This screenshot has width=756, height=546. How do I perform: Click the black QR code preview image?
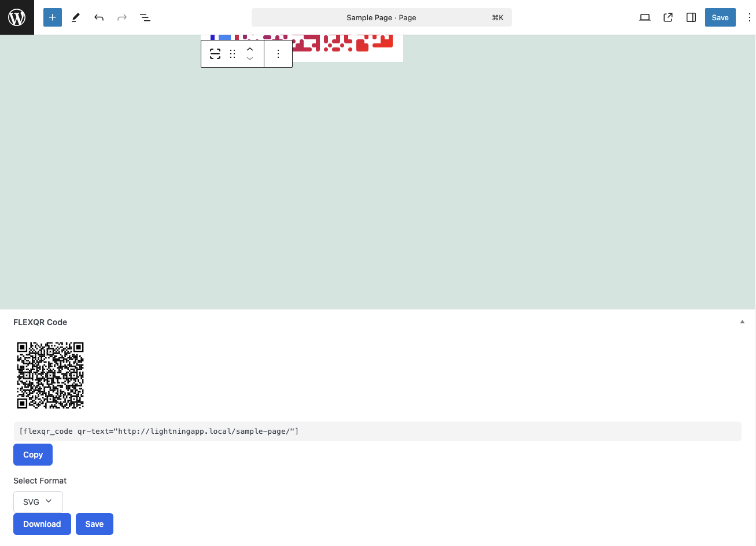point(50,375)
